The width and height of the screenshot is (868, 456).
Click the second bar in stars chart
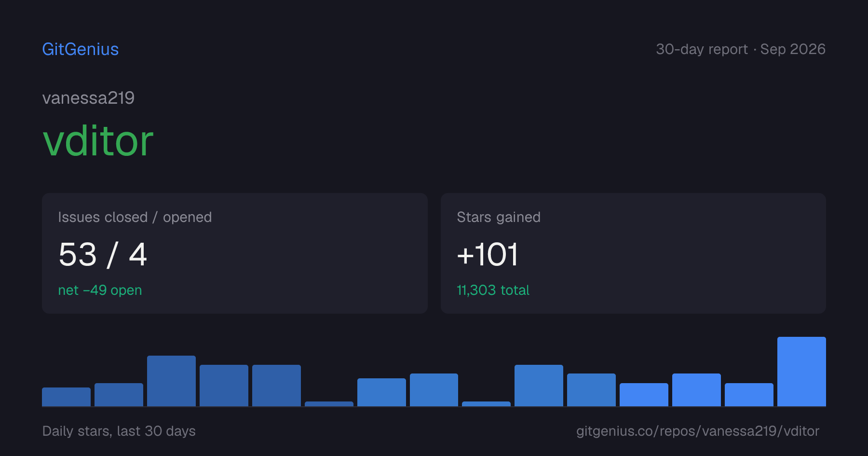pos(119,395)
